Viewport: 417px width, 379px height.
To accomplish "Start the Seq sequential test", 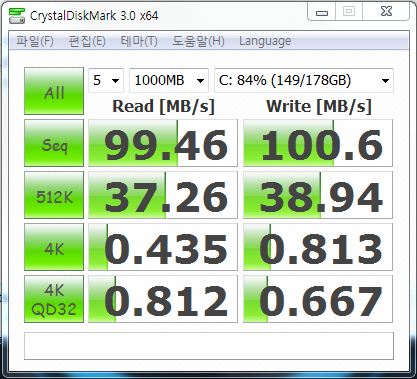I will tap(54, 143).
